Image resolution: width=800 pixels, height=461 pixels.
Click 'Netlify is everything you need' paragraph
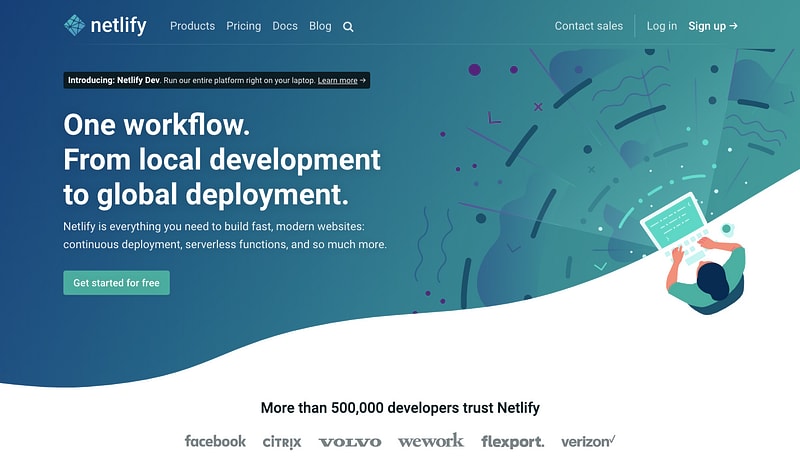[x=225, y=235]
